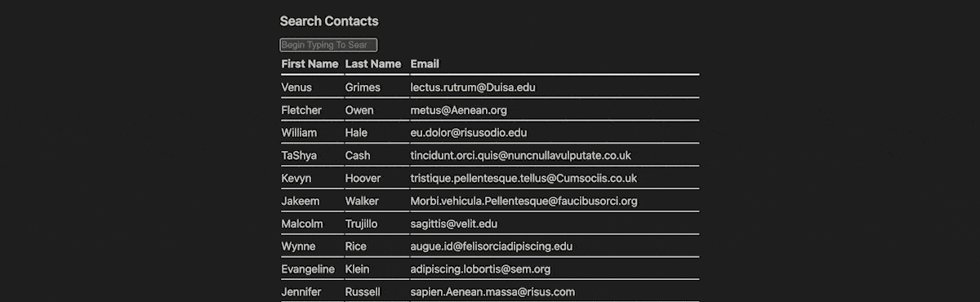Select the email sagittis@velit.edu
Screen dimensions: 980x302
coord(454,224)
